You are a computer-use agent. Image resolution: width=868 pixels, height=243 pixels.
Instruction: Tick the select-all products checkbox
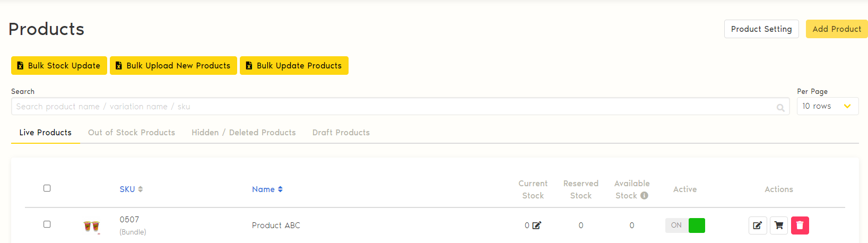click(x=47, y=188)
